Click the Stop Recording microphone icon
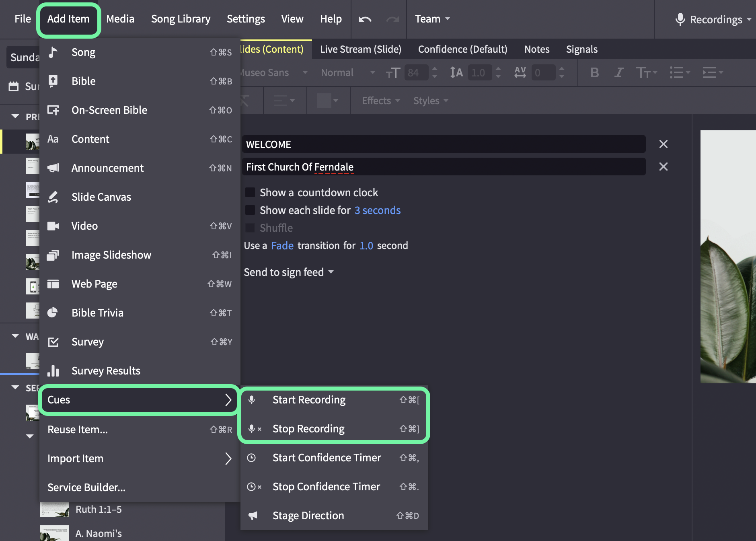 tap(255, 429)
